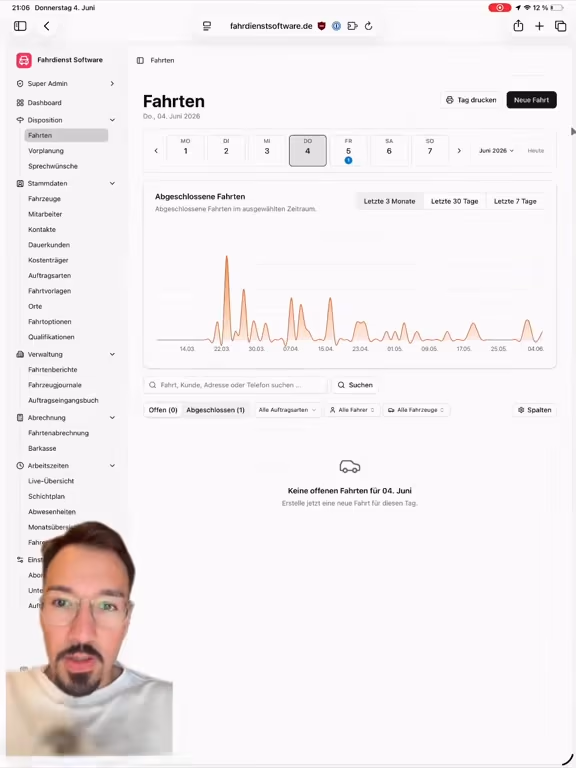The height and width of the screenshot is (768, 576).
Task: Open Vorplanung in the sidebar
Action: [x=46, y=151]
